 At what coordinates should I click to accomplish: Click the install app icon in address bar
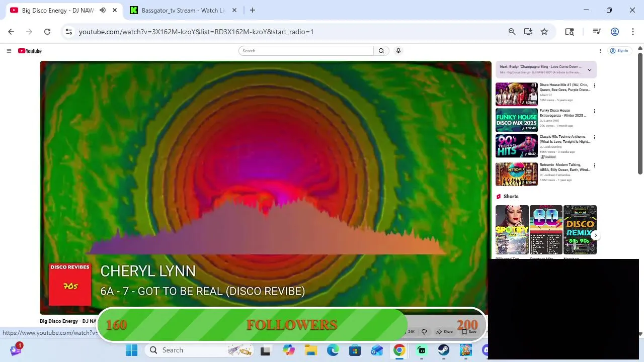pos(528,32)
